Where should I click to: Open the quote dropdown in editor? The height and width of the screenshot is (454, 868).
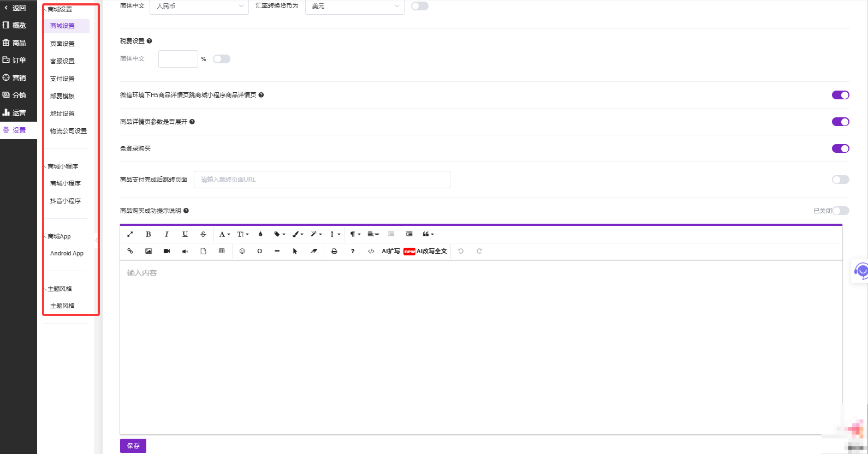pos(428,234)
